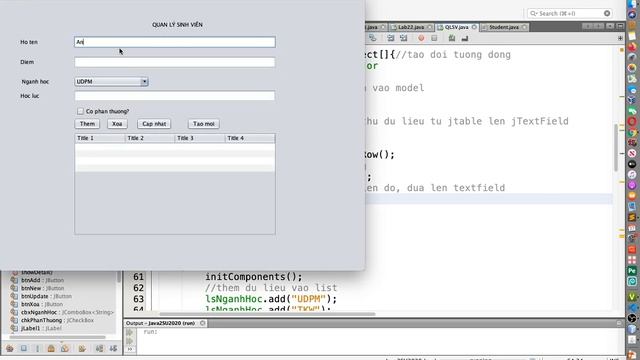640x360 pixels.
Task: Click the Title 2 table column header
Action: point(150,138)
